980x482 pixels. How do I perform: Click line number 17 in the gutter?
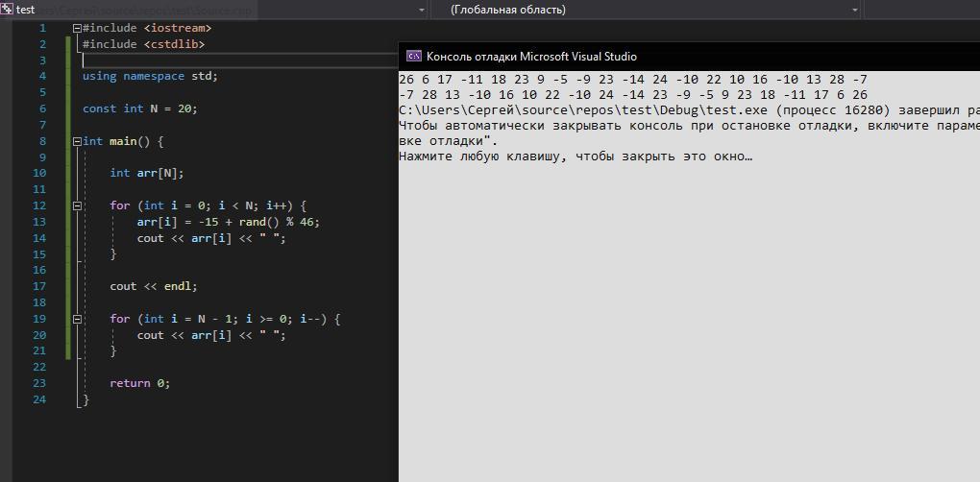[39, 286]
